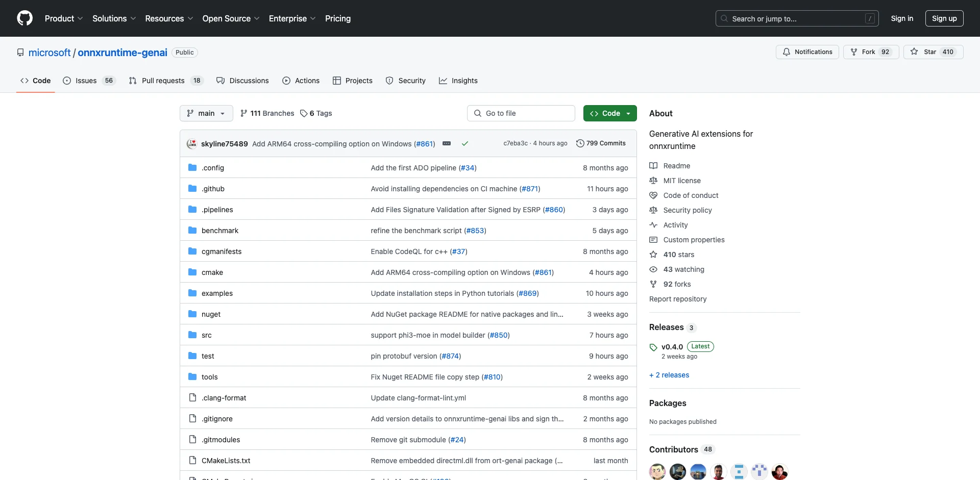Click the tag icon beside v0.4.0
The width and height of the screenshot is (980, 480).
tap(653, 347)
